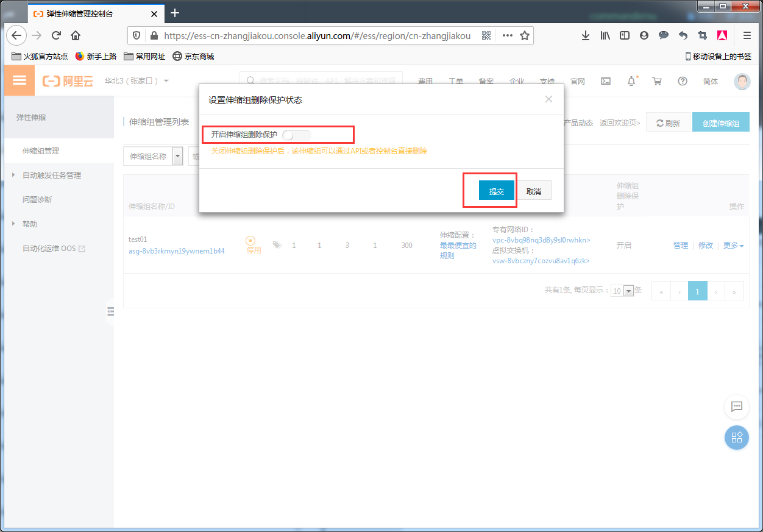
Task: Open the 更多 more actions dropdown
Action: (733, 246)
